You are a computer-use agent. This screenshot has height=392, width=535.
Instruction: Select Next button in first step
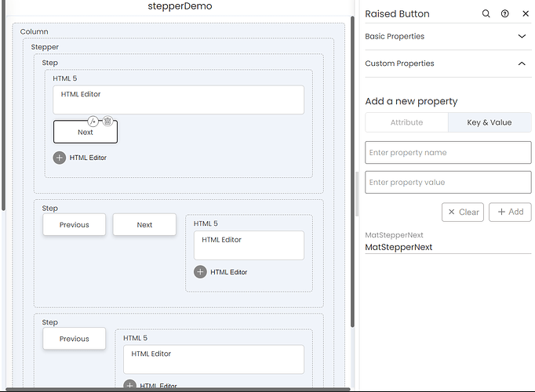pyautogui.click(x=86, y=132)
